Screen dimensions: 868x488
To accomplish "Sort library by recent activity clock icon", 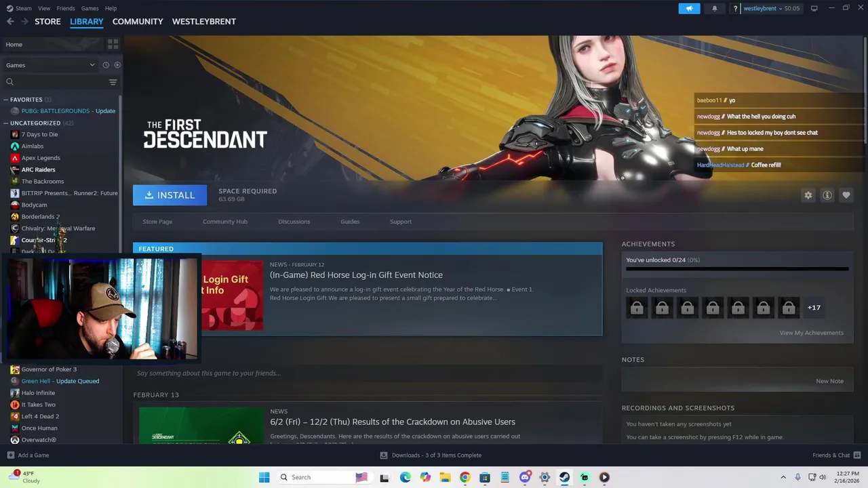I will 106,65.
